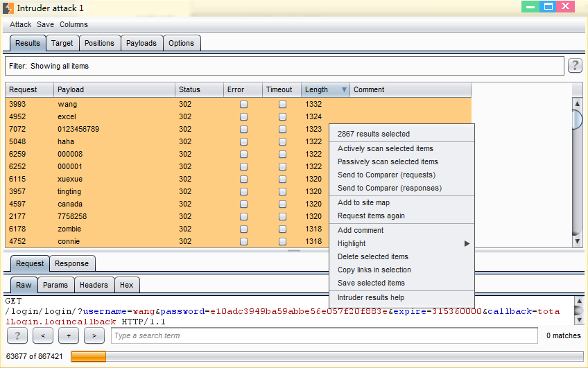This screenshot has height=368, width=588.
Task: Toggle Error checkbox for connie row
Action: click(244, 241)
